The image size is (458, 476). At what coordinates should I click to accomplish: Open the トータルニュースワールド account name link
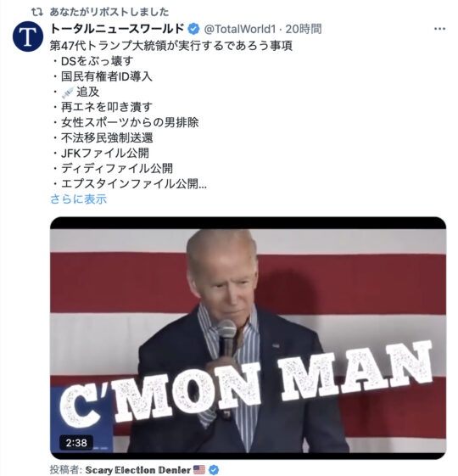pos(117,29)
